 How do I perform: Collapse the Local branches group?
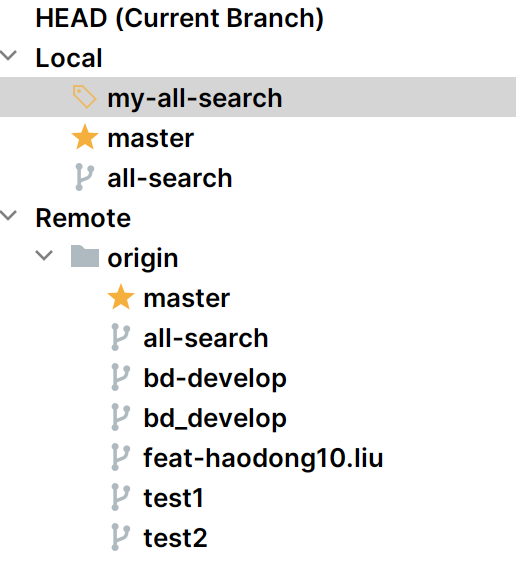pos(8,56)
